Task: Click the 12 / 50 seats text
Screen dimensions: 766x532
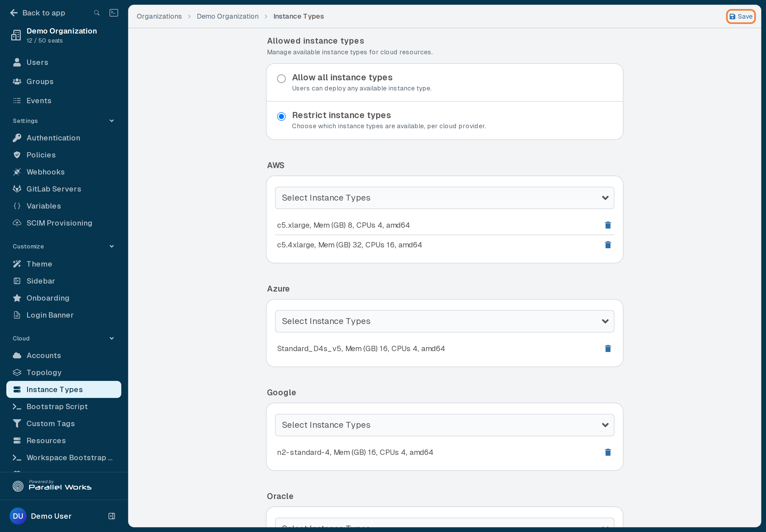Action: (45, 41)
